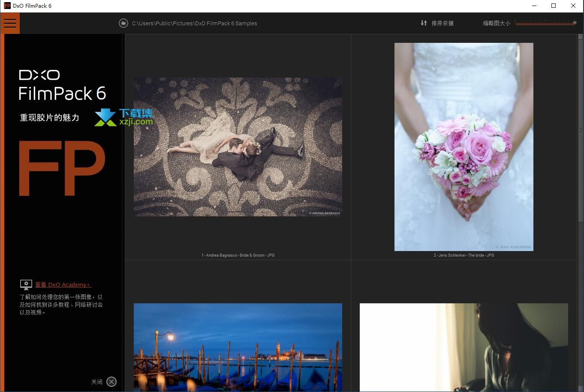The width and height of the screenshot is (584, 392).
Task: Open the Venice gondolas night thumbnail
Action: point(238,347)
